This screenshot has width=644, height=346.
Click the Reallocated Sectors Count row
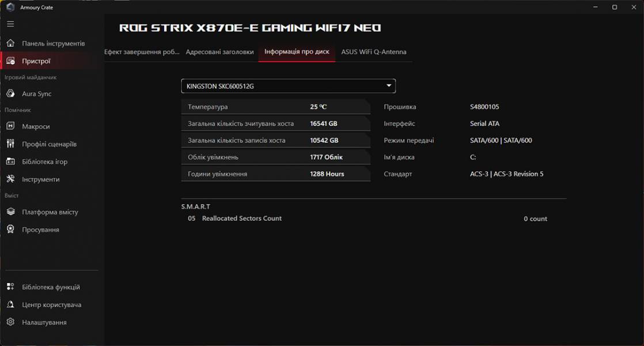368,219
